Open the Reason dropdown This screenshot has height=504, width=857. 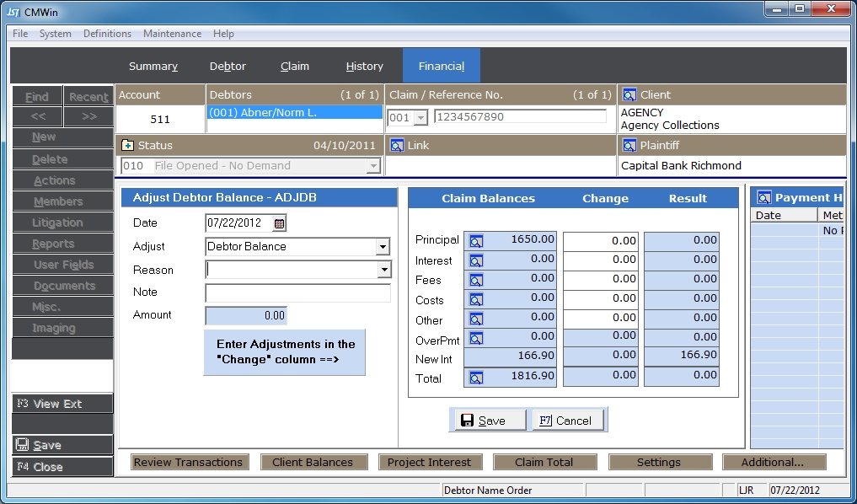click(383, 270)
